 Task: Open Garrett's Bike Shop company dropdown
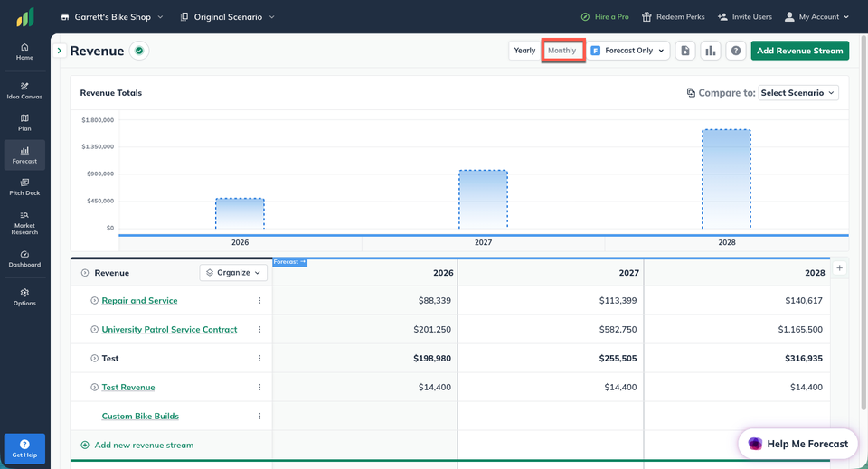112,17
